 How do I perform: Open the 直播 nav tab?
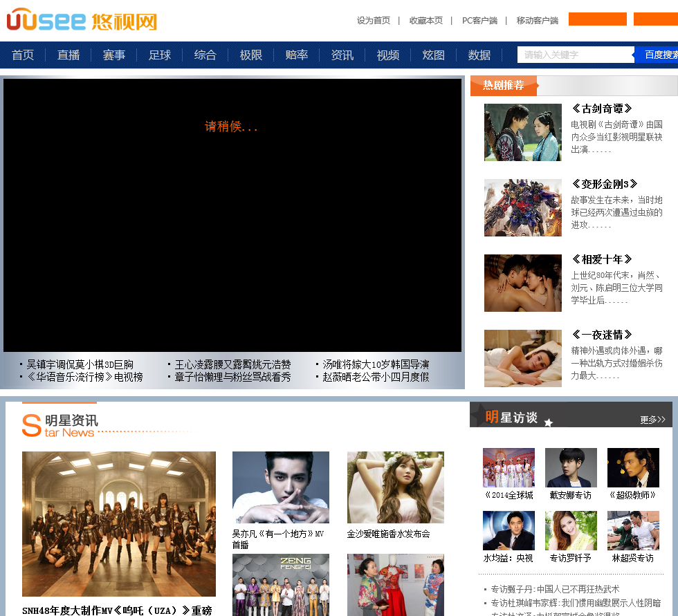pos(68,55)
